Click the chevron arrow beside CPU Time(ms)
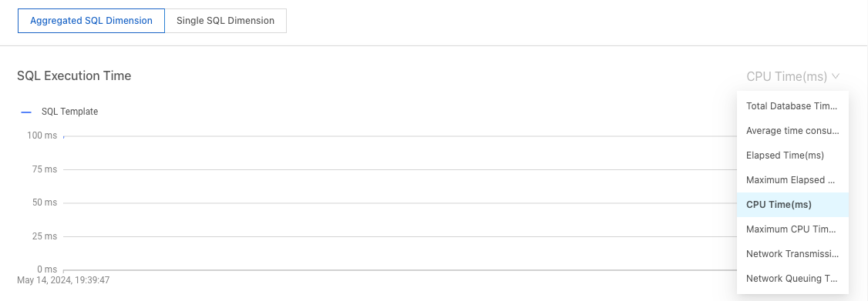The width and height of the screenshot is (868, 301). pyautogui.click(x=836, y=76)
